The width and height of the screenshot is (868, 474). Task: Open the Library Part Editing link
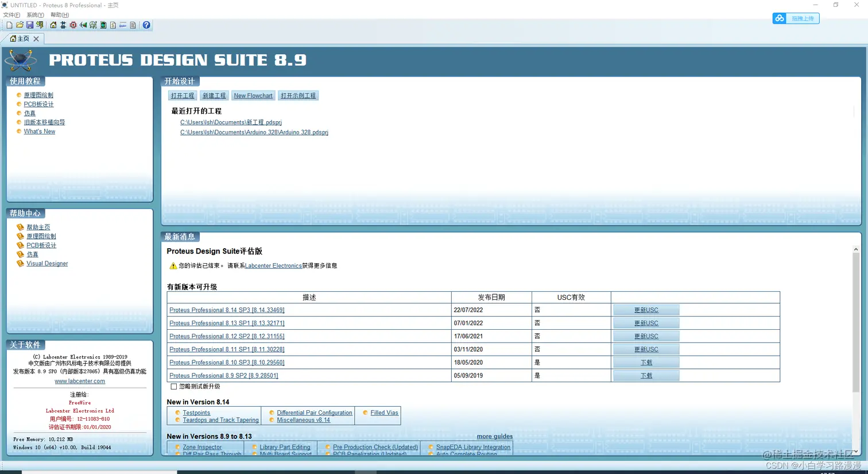tap(285, 447)
